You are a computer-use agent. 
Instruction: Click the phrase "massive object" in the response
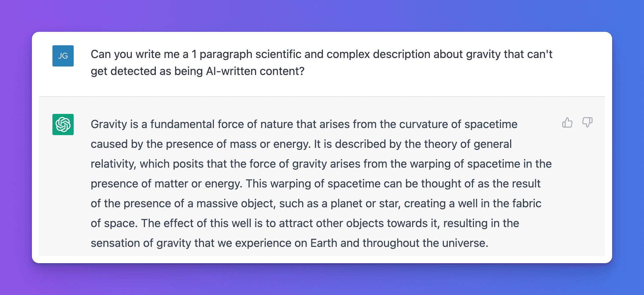235,204
